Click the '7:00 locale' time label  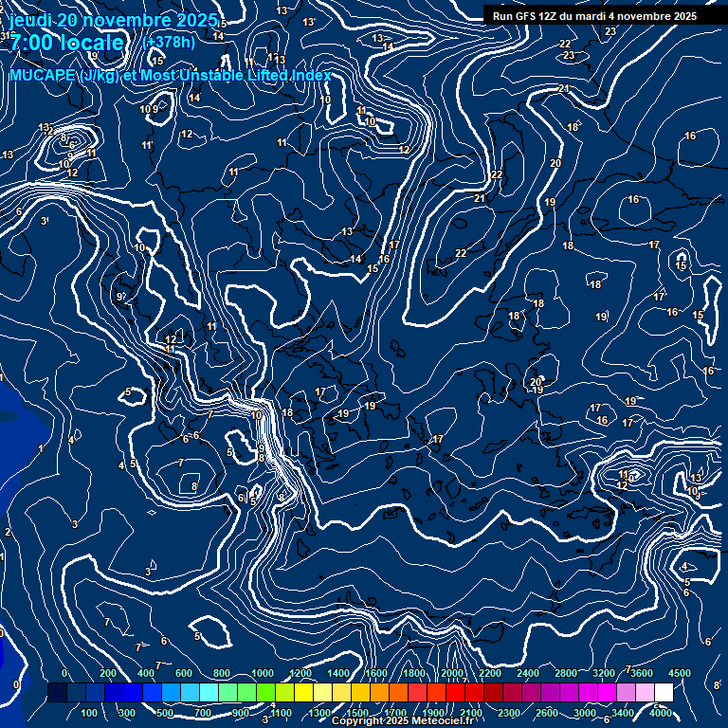tap(66, 44)
